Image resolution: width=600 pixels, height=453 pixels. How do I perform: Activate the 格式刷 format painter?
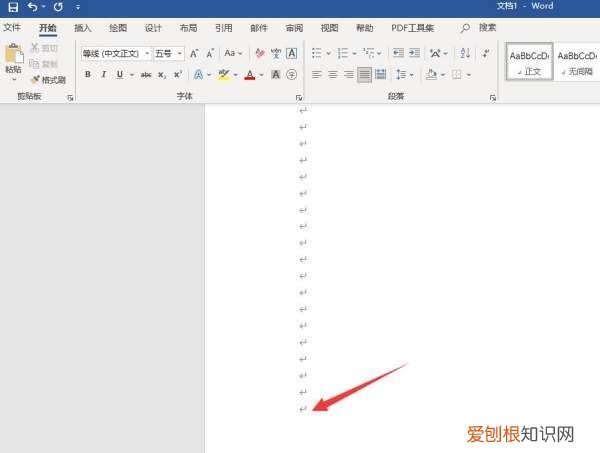pyautogui.click(x=48, y=80)
